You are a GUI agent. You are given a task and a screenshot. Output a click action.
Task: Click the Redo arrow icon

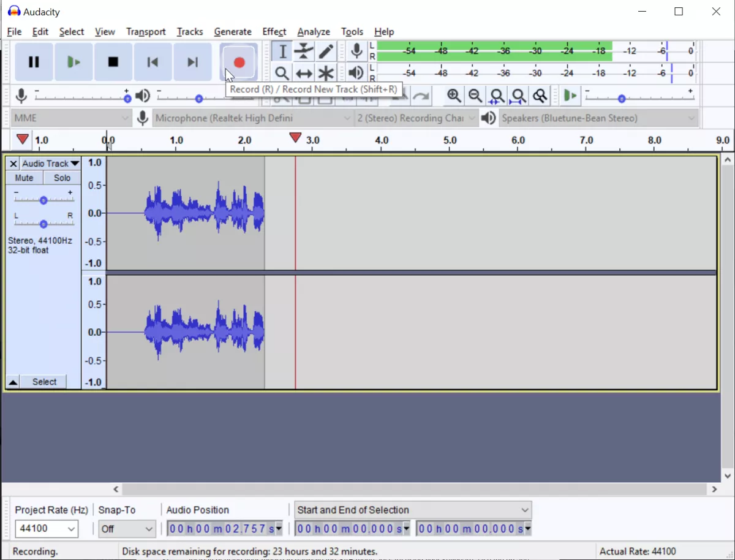point(421,96)
